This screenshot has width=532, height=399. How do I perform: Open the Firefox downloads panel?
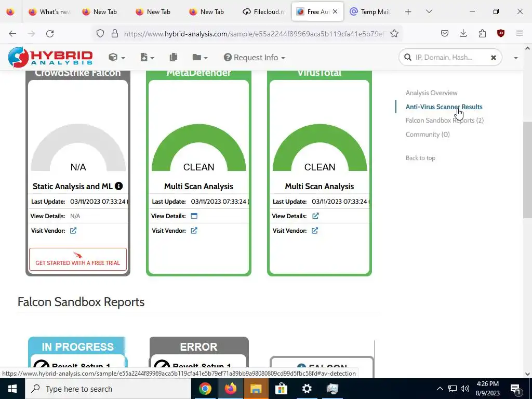tap(463, 34)
